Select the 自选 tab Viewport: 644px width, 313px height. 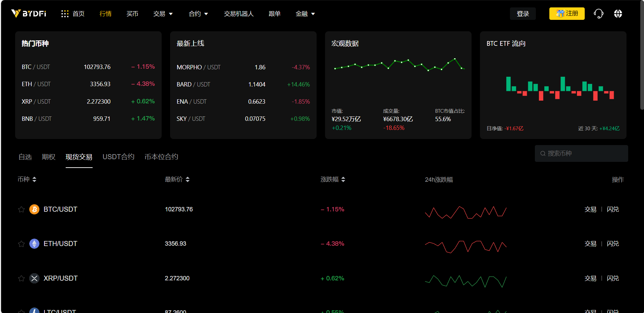[25, 157]
